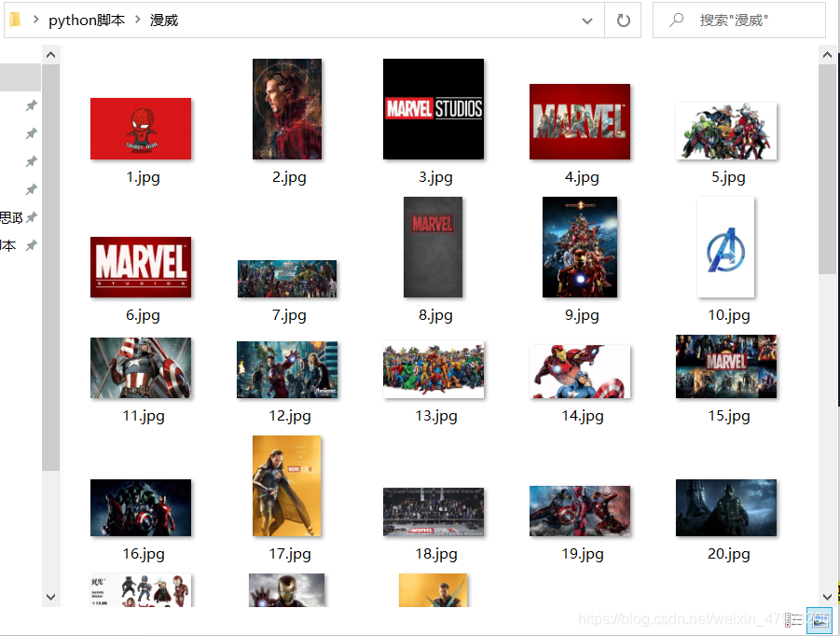Click the magnifier icon in the search box

tap(677, 21)
